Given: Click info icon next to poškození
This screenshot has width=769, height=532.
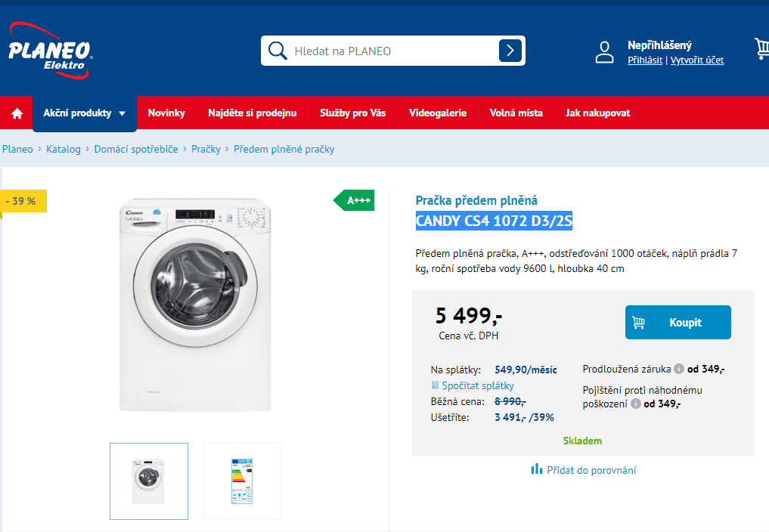Looking at the screenshot, I should [x=636, y=404].
